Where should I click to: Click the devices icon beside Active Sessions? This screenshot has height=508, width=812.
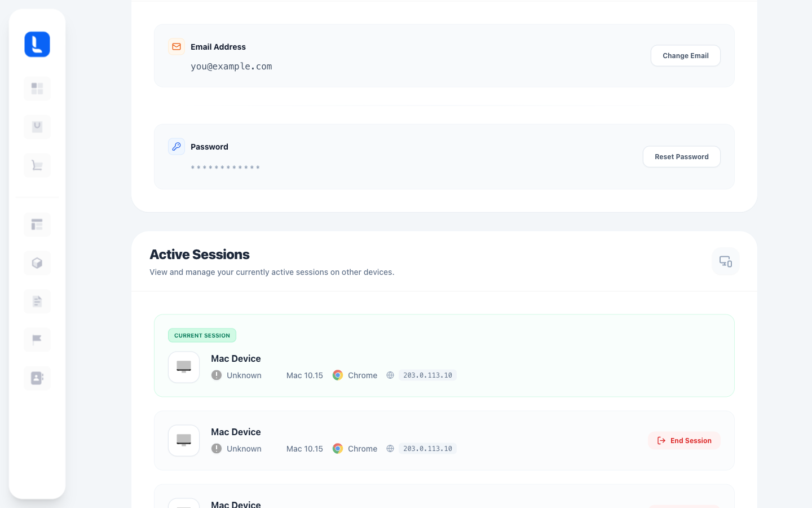click(726, 261)
